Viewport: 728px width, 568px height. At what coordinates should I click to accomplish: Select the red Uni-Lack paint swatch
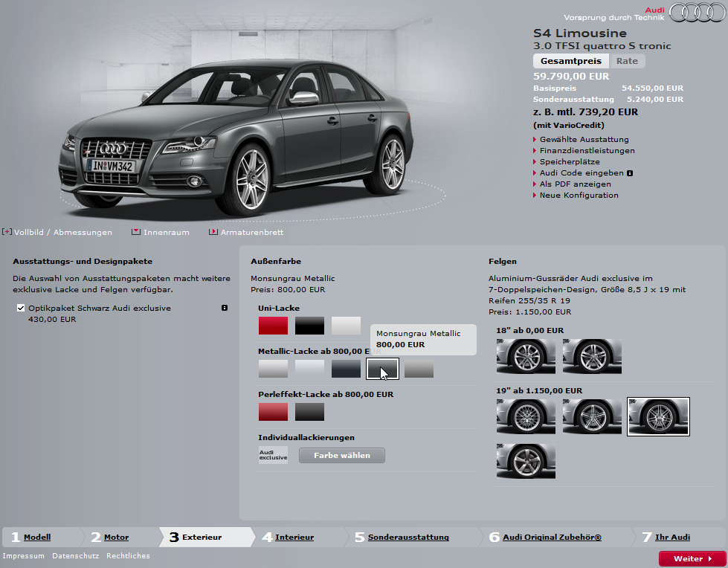pyautogui.click(x=274, y=326)
